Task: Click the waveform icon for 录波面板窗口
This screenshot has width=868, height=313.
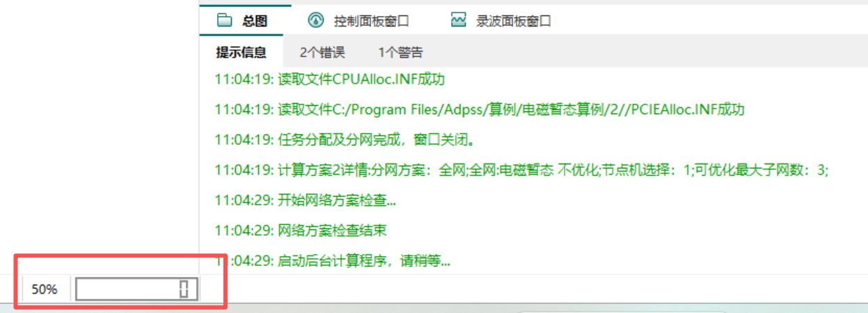Action: coord(457,20)
